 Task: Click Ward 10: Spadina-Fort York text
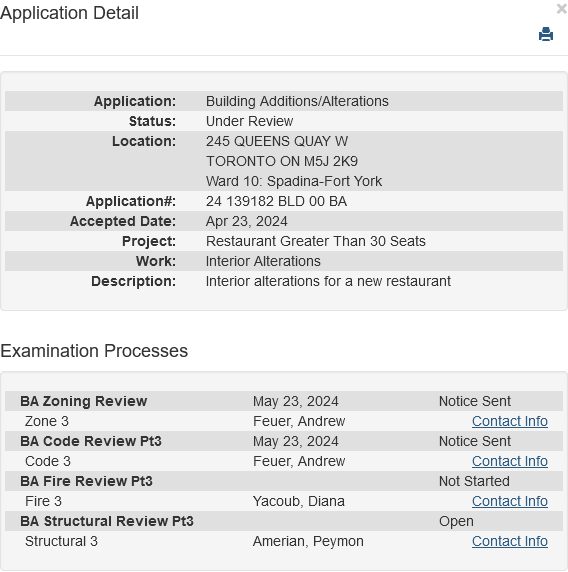coord(294,181)
